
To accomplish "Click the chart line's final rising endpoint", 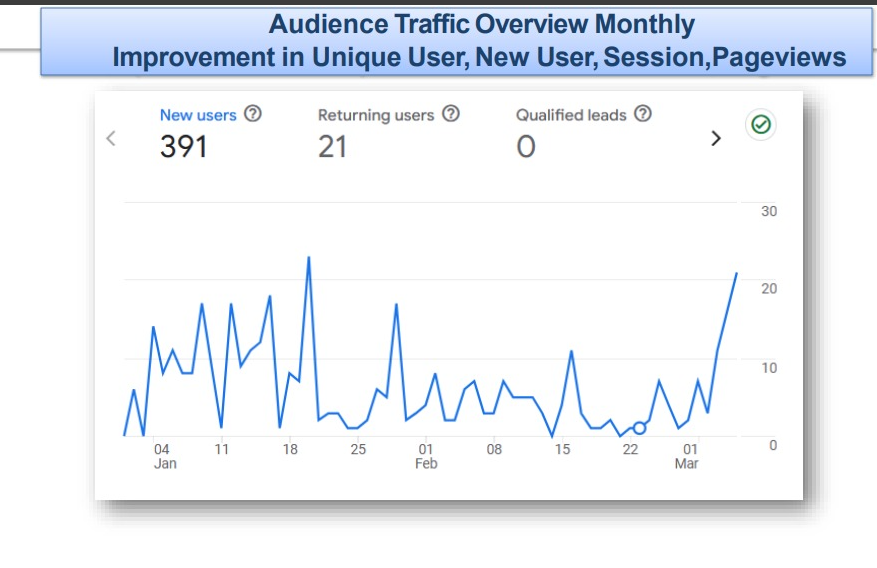I will click(736, 273).
